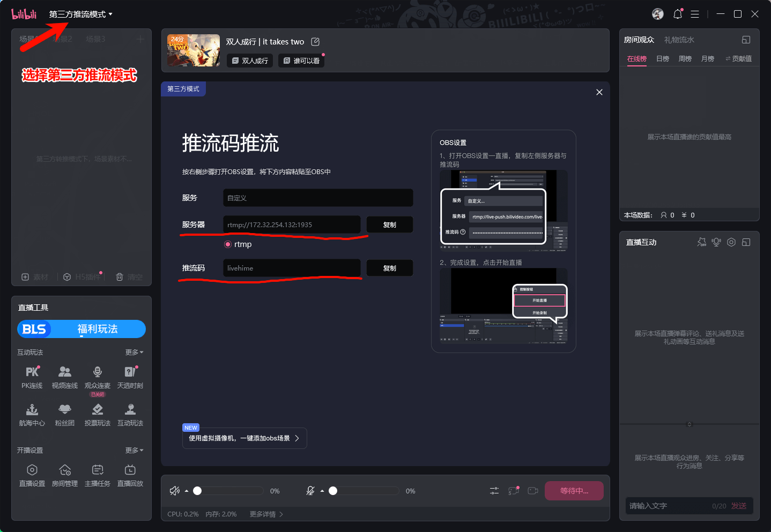This screenshot has width=771, height=532.
Task: Select 日榜 ranking tab
Action: [663, 58]
